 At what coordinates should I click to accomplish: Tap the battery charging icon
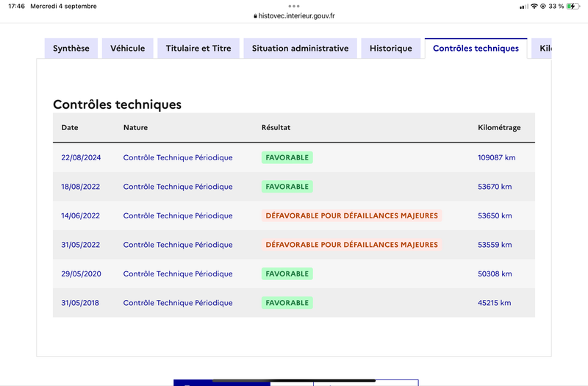coord(573,6)
